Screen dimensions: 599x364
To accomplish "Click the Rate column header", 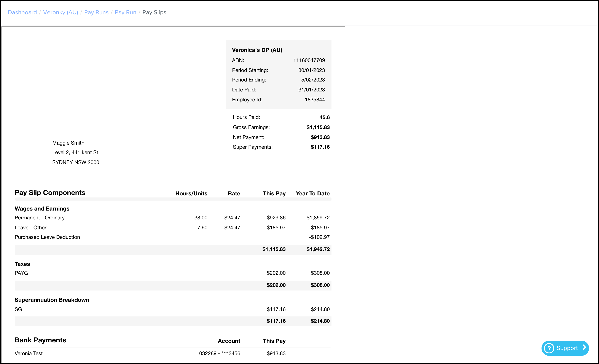I will 234,193.
